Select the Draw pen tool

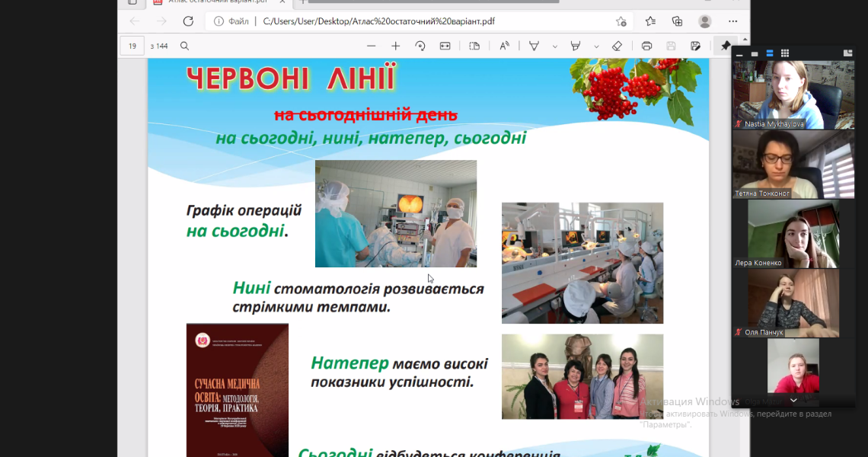(x=535, y=46)
